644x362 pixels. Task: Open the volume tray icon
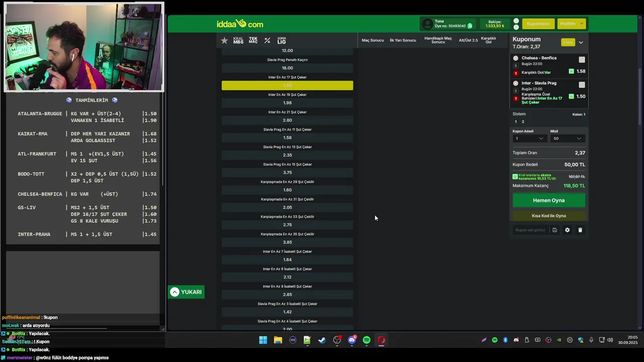click(x=610, y=340)
